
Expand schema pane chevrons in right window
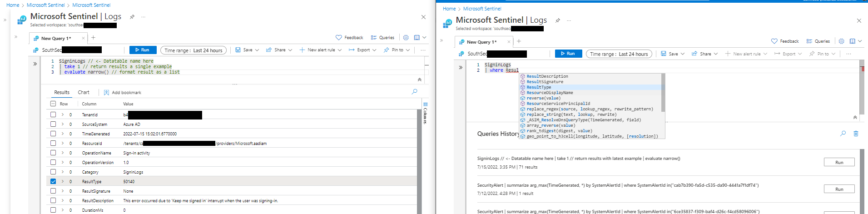[x=461, y=68]
